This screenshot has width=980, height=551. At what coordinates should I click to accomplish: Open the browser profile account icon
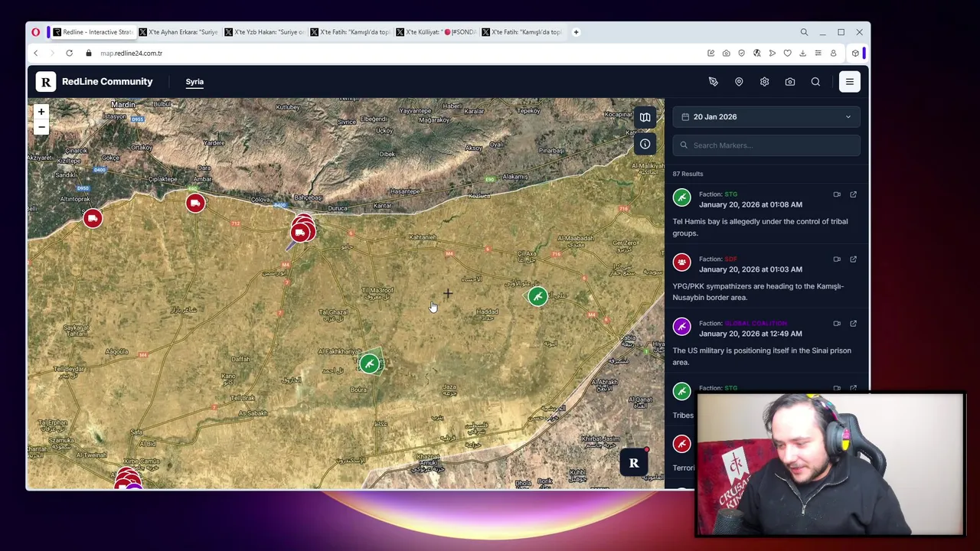(x=833, y=54)
